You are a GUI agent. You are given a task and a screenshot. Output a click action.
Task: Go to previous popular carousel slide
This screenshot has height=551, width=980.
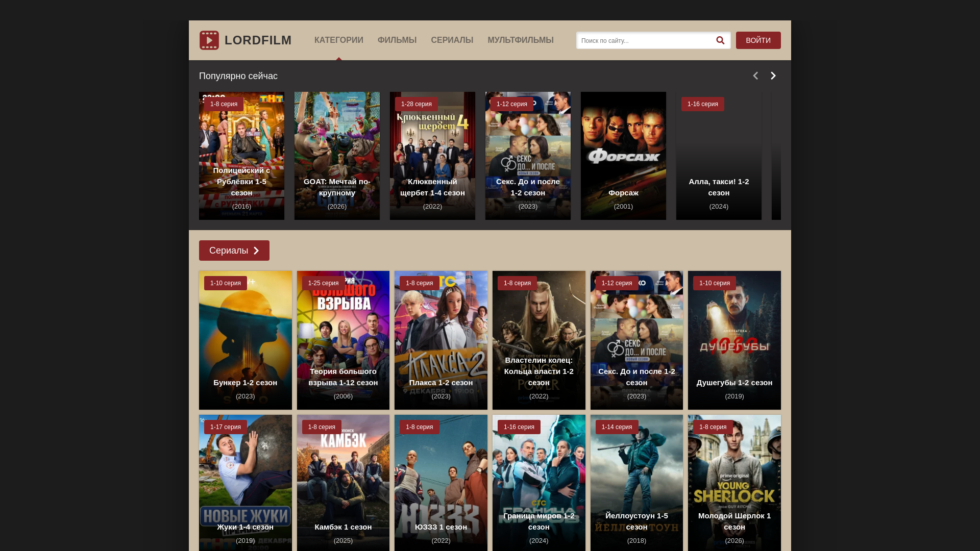[x=755, y=76]
